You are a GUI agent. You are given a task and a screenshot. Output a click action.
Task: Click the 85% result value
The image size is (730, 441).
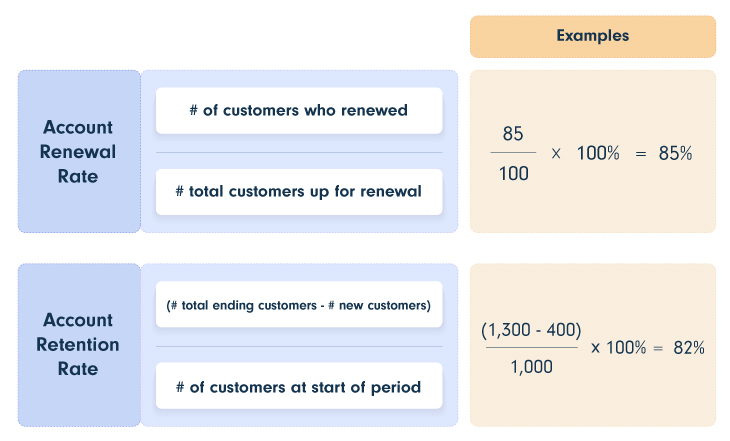(x=675, y=153)
